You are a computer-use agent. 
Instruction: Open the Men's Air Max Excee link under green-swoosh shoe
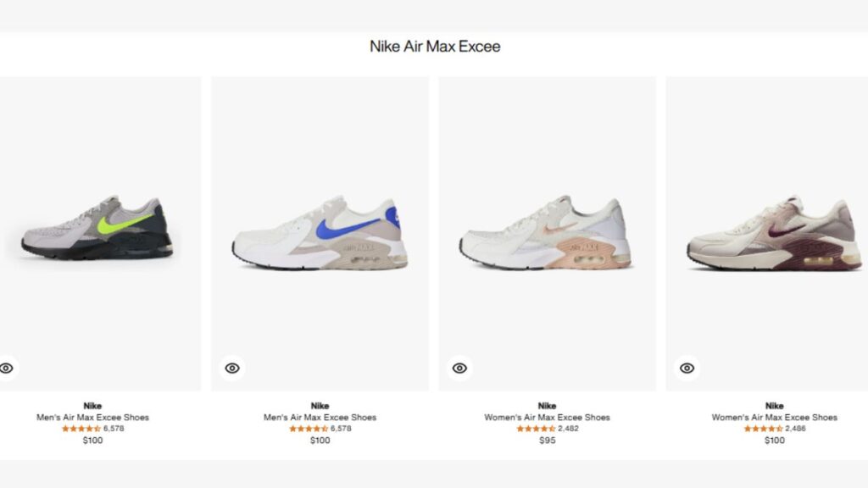pos(92,417)
